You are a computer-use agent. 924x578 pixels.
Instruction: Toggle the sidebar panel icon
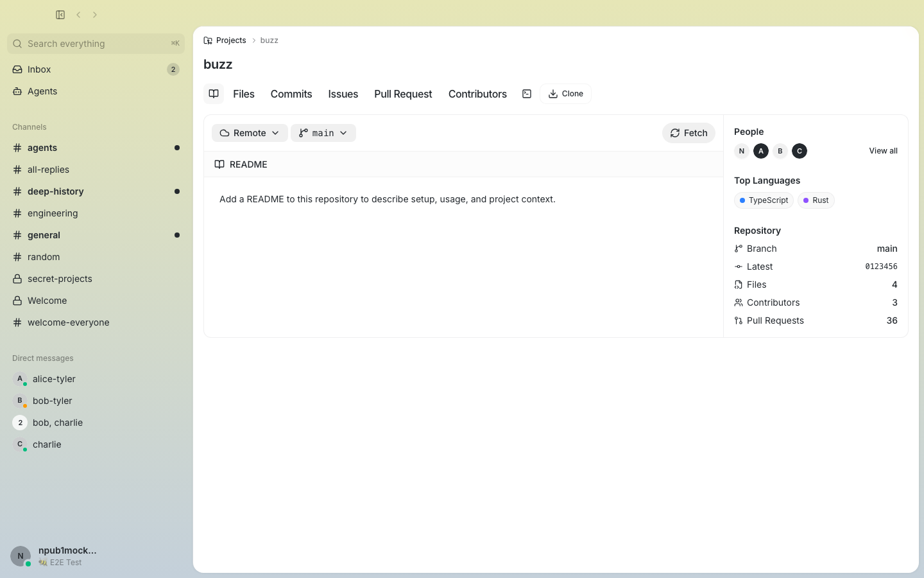point(60,15)
